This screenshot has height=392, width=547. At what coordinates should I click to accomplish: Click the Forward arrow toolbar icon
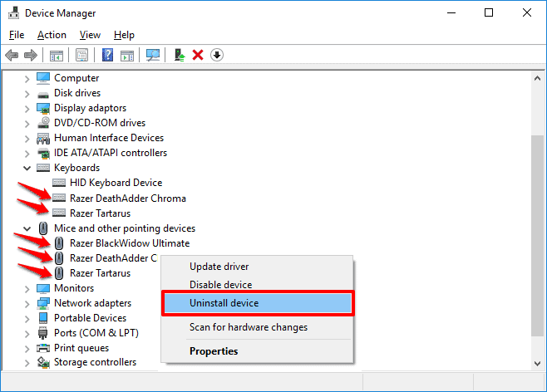(x=31, y=55)
